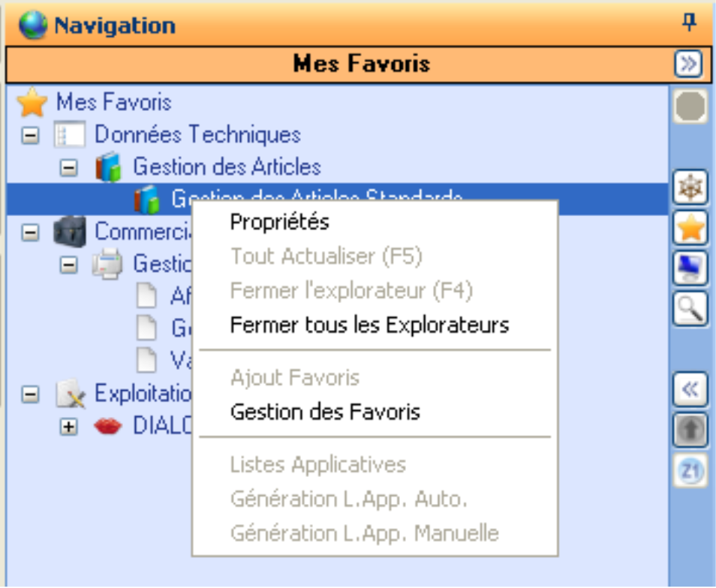The height and width of the screenshot is (588, 716).
Task: Click the magnifying glass search icon
Action: click(x=689, y=309)
